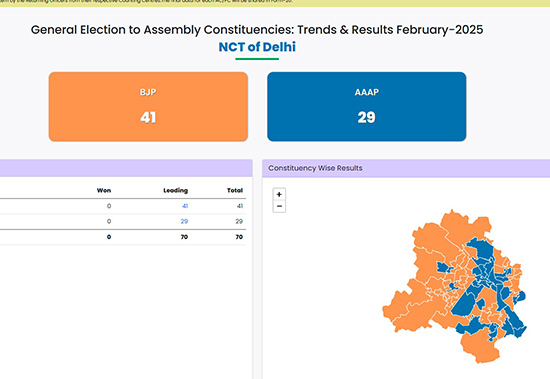Open AAAP leading count link 29
Viewport: 550px width, 379px height.
click(184, 221)
